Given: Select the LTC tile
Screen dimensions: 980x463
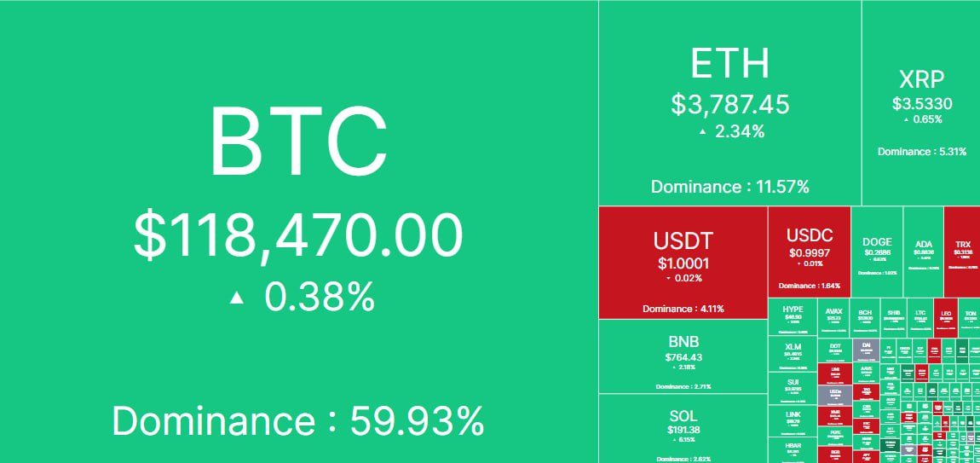Looking at the screenshot, I should tap(920, 318).
